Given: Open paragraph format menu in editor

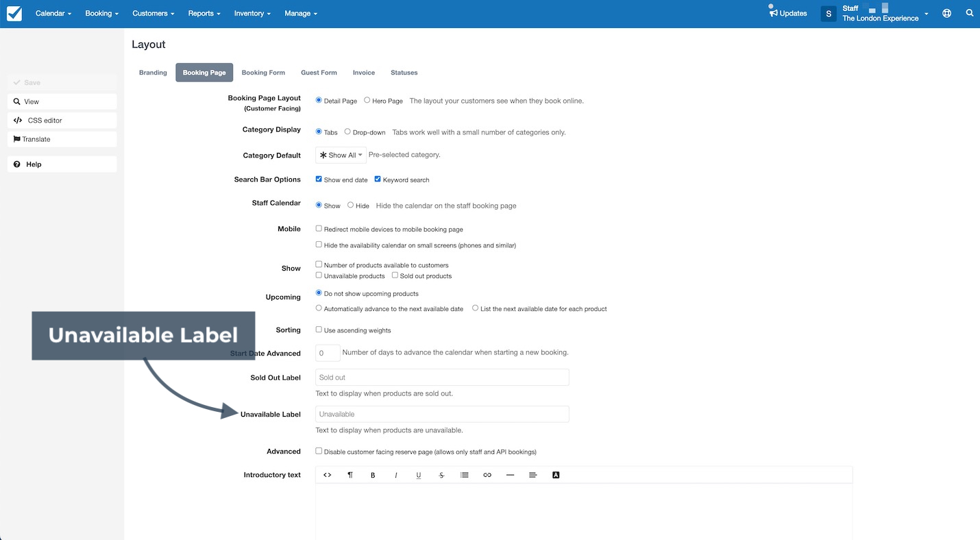Looking at the screenshot, I should [350, 475].
